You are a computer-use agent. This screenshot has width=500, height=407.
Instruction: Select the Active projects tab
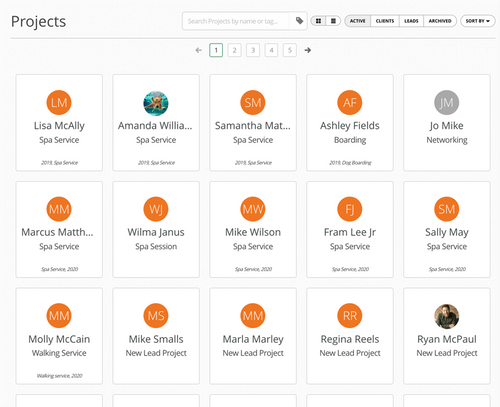358,21
